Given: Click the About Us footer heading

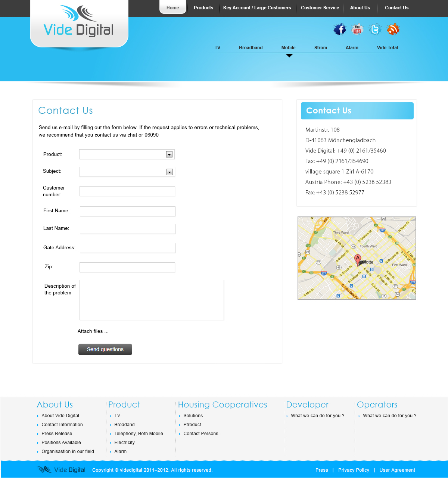Looking at the screenshot, I should [x=55, y=404].
